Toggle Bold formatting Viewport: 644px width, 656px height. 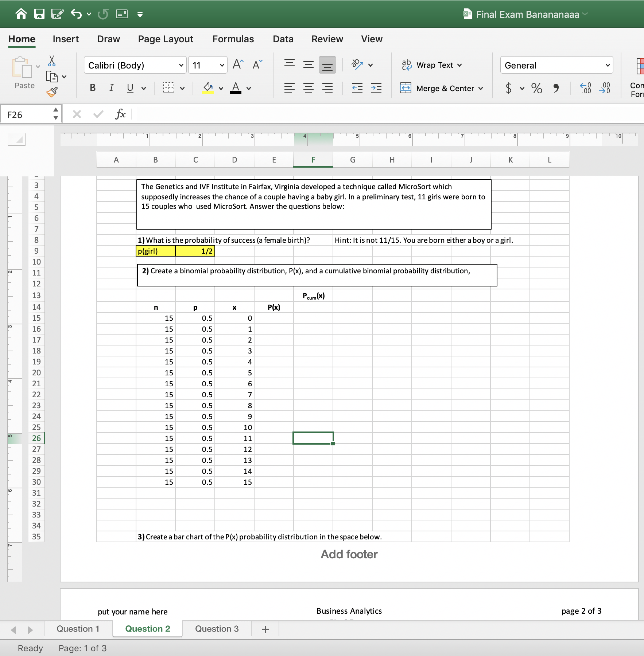click(x=93, y=88)
